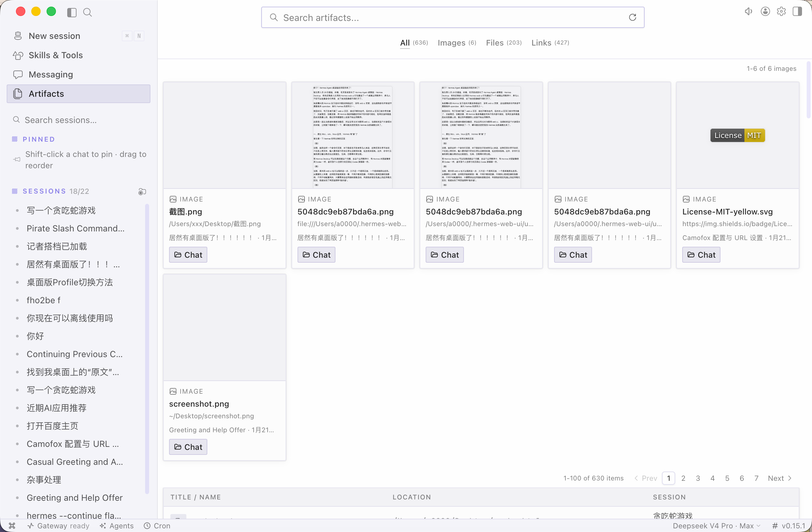
Task: Click the ~/Desktop/screenshot.png path
Action: point(212,416)
